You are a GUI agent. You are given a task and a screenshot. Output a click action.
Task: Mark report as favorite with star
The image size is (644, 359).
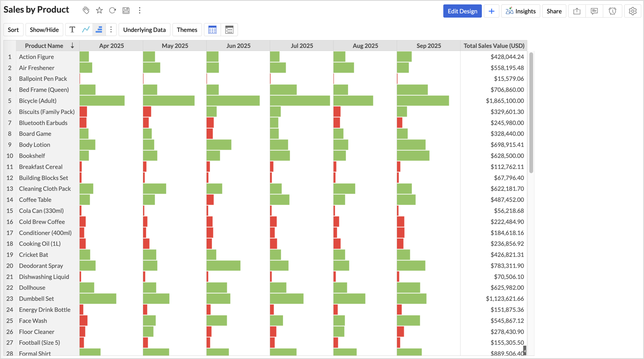pos(99,10)
